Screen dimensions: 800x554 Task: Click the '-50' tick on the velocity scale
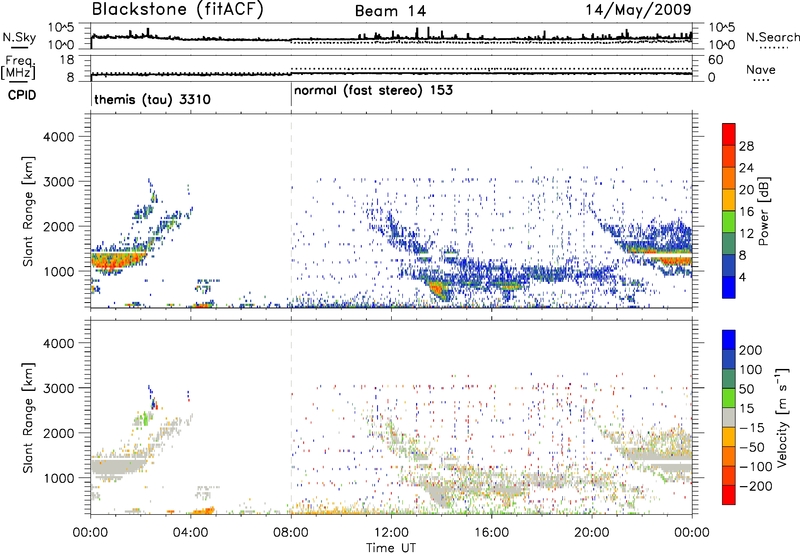[x=752, y=447]
